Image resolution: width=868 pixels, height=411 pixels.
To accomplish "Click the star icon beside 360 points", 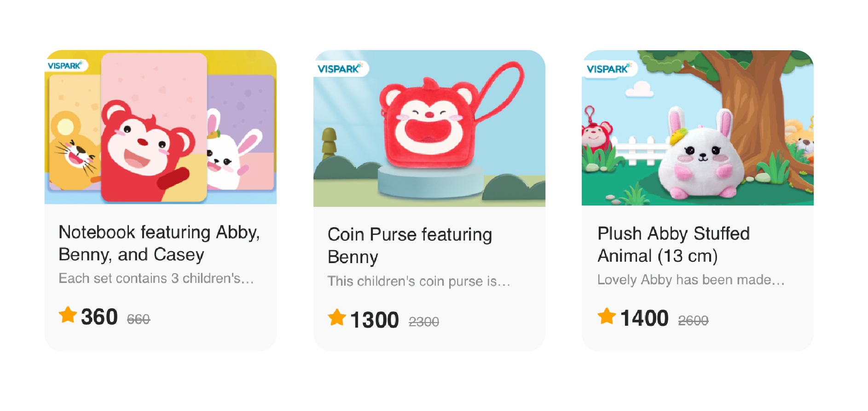I will click(x=68, y=315).
